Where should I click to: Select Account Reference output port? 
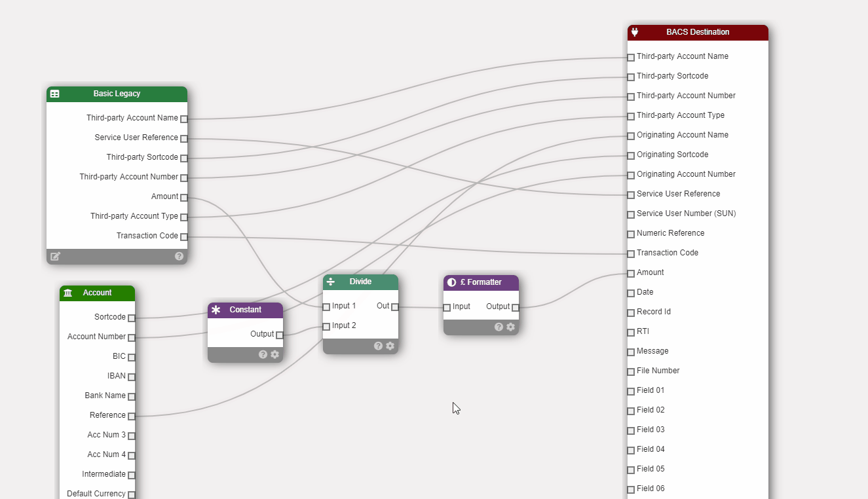(x=132, y=416)
